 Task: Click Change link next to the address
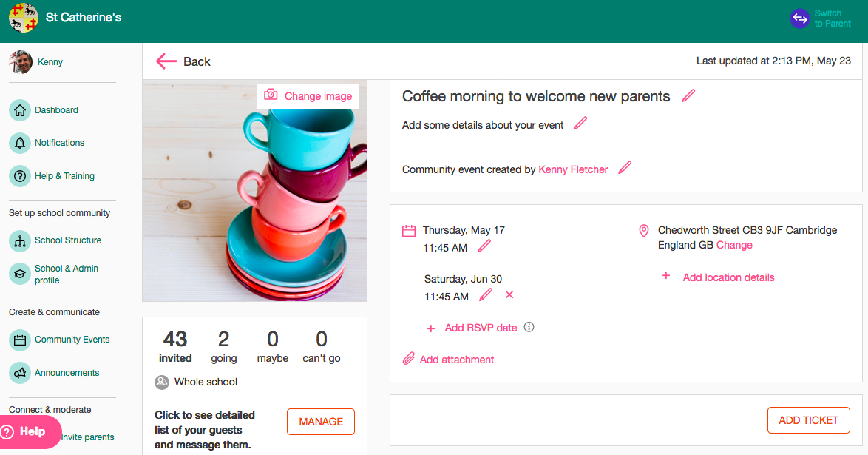click(734, 245)
